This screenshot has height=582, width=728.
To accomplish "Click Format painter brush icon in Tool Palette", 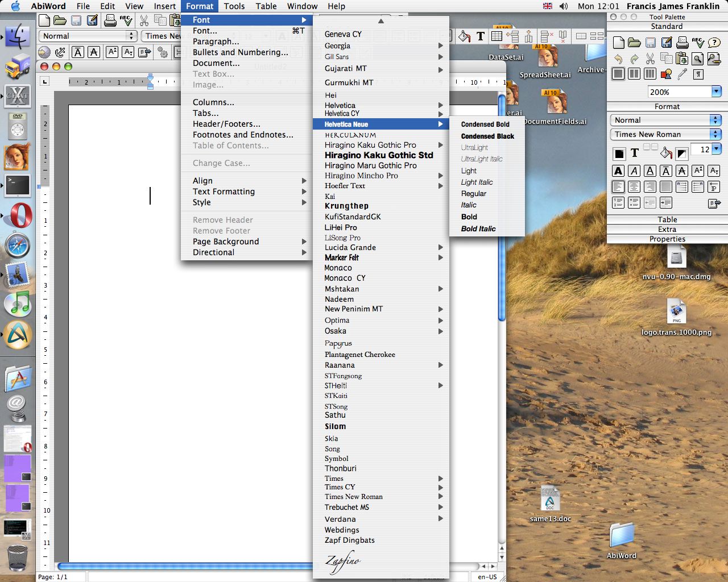I will (x=682, y=73).
